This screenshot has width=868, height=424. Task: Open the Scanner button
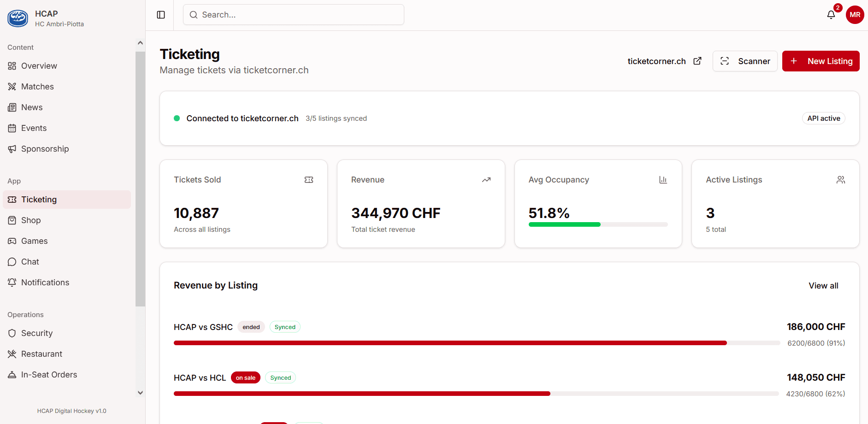[745, 61]
